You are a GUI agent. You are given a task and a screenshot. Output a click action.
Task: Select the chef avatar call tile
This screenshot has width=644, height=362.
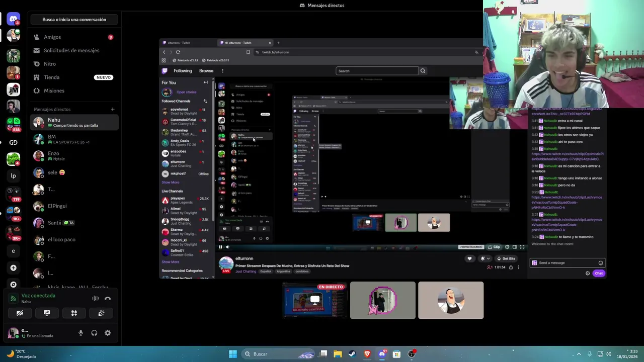pos(451,300)
